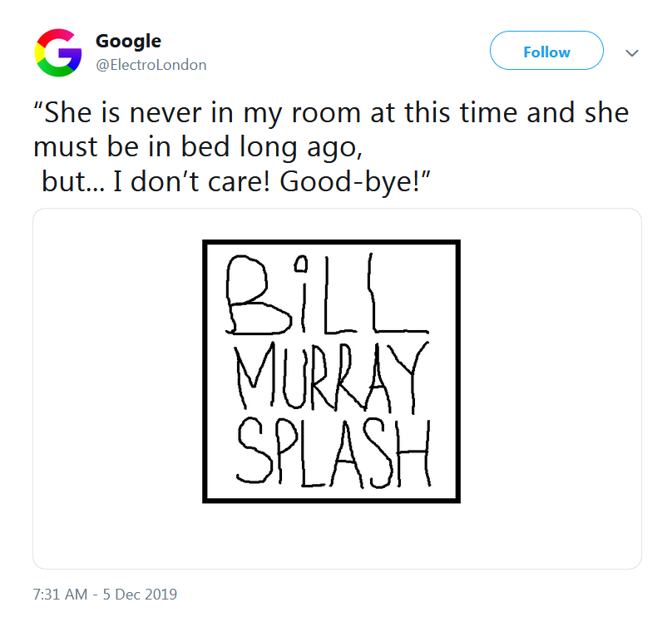Click the @ElectroLondon handle
This screenshot has height=617, width=672.
[151, 64]
